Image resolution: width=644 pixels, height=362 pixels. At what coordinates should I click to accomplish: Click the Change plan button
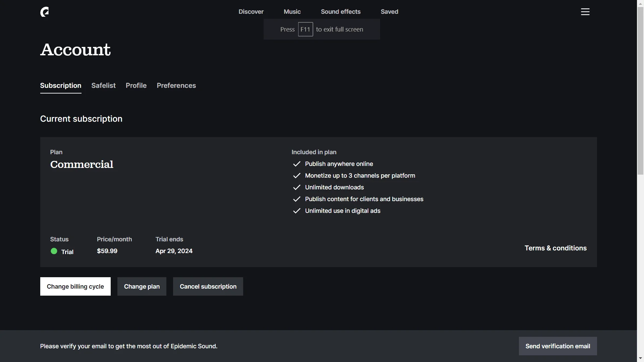point(142,286)
